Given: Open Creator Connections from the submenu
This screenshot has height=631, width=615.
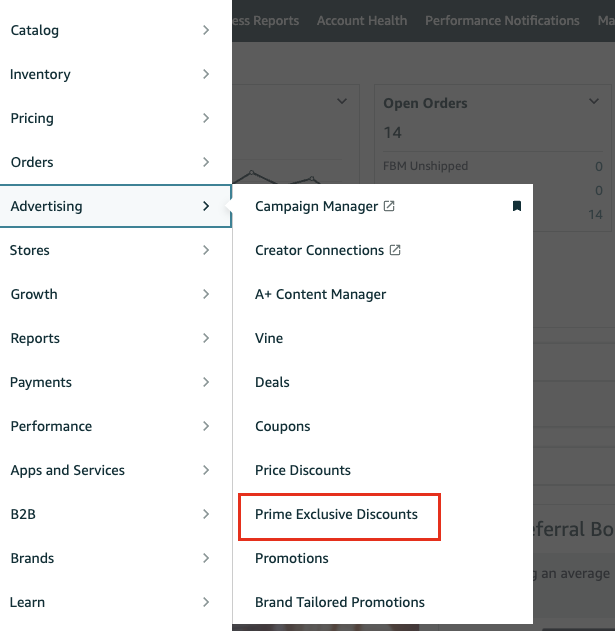Looking at the screenshot, I should [319, 250].
